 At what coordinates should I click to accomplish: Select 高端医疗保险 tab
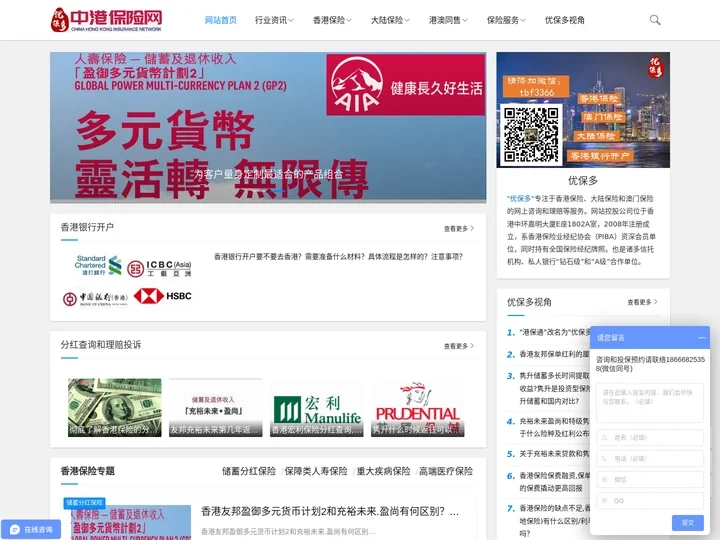click(446, 471)
